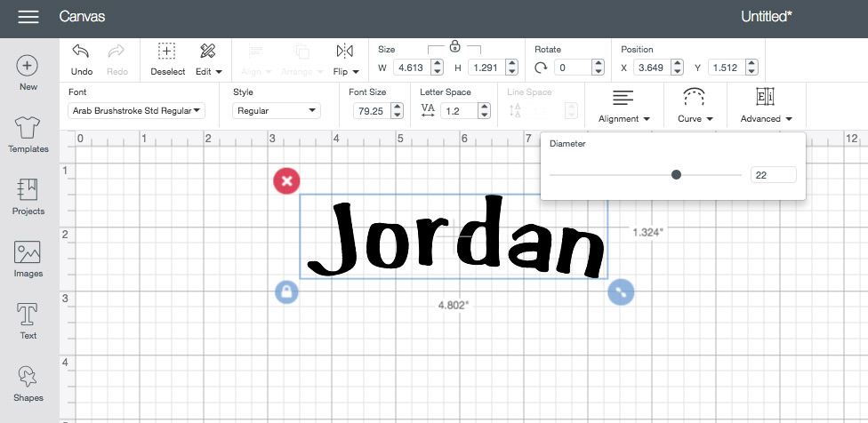Open the Alignment dropdown
868x423 pixels.
click(x=624, y=108)
